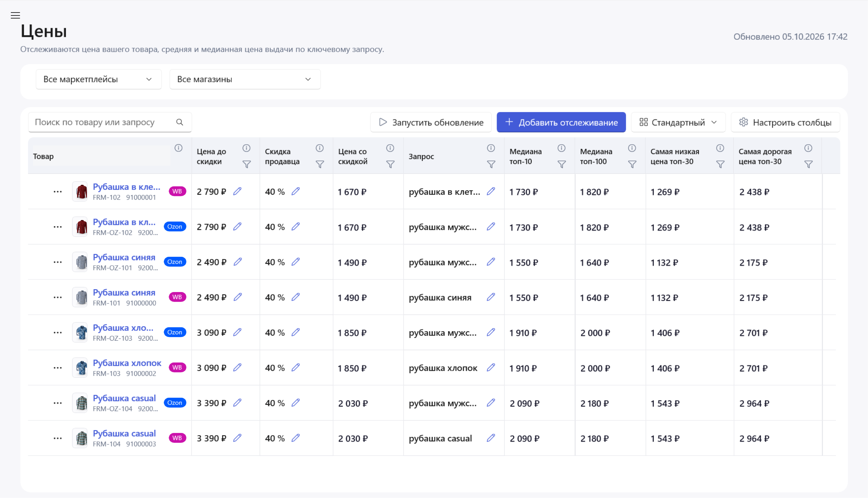The image size is (868, 498).
Task: Show info icon for Медиана топ-100
Action: tap(632, 148)
